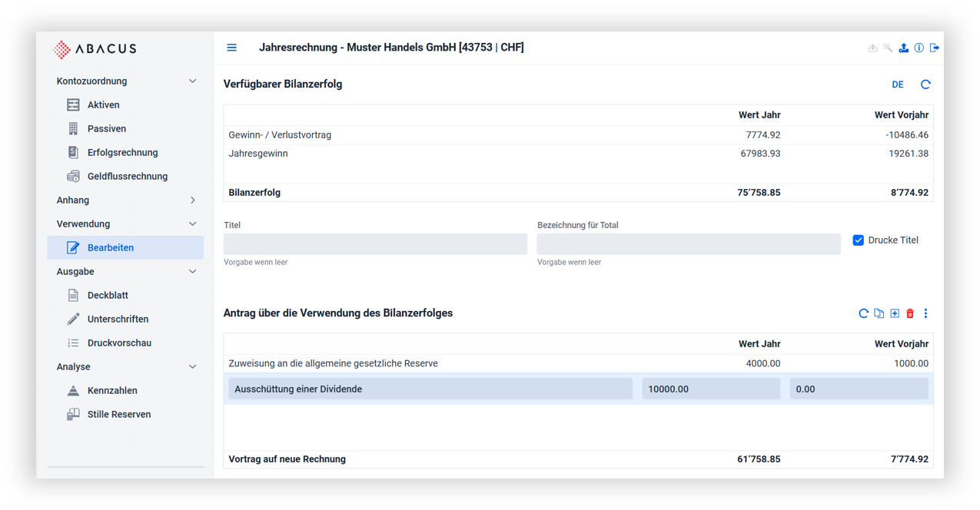Delete the selected row with red trash icon
Viewport: 980px width, 510px height.
click(910, 313)
